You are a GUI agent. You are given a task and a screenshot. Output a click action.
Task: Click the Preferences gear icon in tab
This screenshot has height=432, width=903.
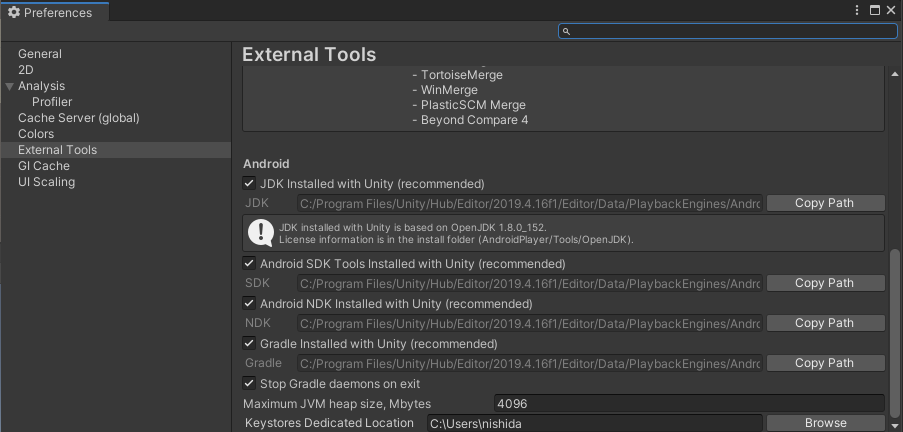click(14, 12)
